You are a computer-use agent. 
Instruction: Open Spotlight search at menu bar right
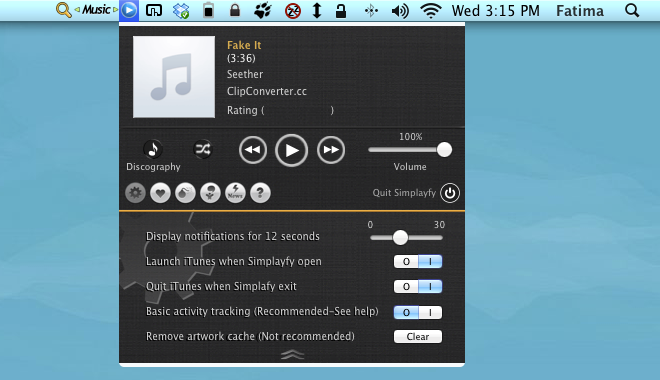click(x=632, y=10)
